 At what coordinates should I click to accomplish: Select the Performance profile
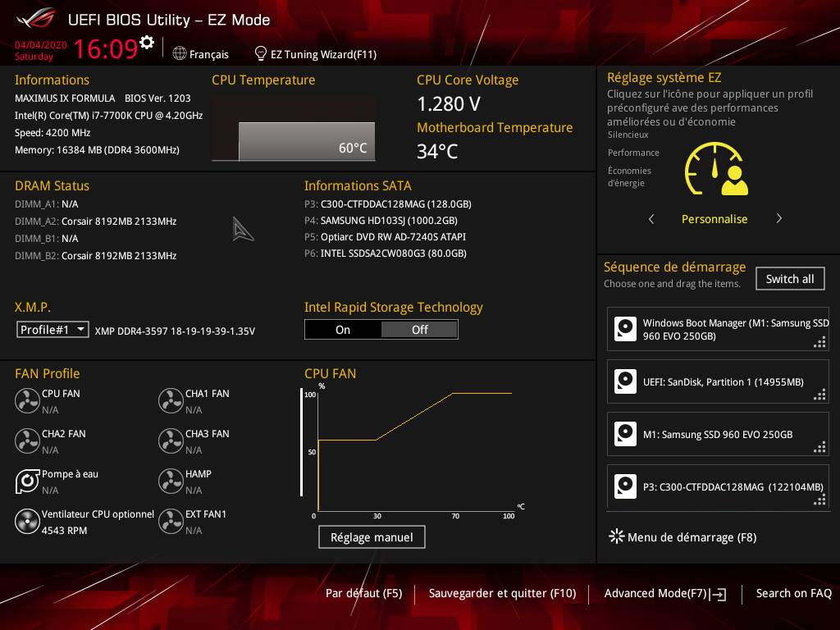(633, 153)
